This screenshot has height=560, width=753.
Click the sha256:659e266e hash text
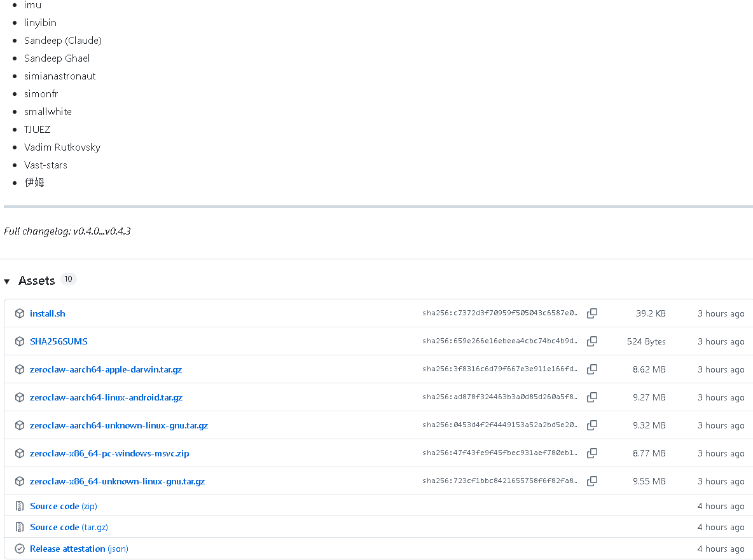(499, 341)
